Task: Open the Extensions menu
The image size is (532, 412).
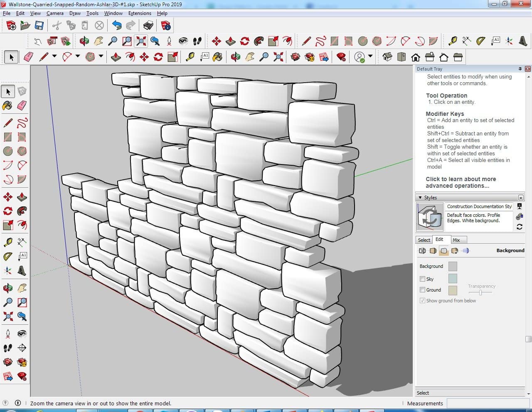Action: (140, 13)
